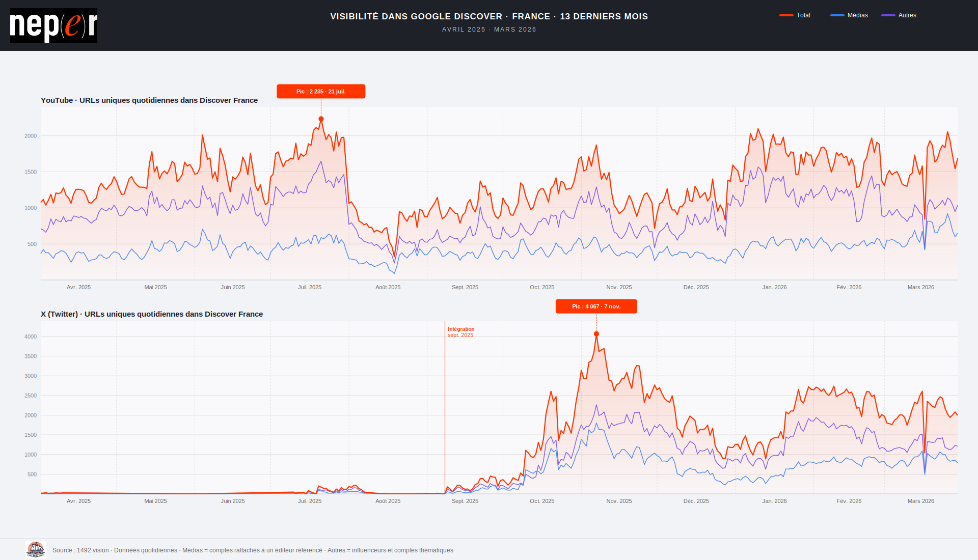The image size is (978, 560).
Task: Click the X peak label 4 067
Action: (x=596, y=306)
